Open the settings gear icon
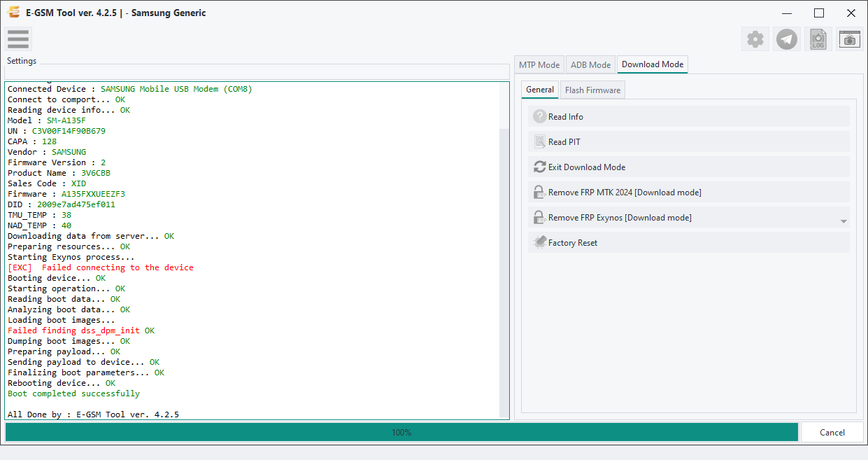 [755, 39]
